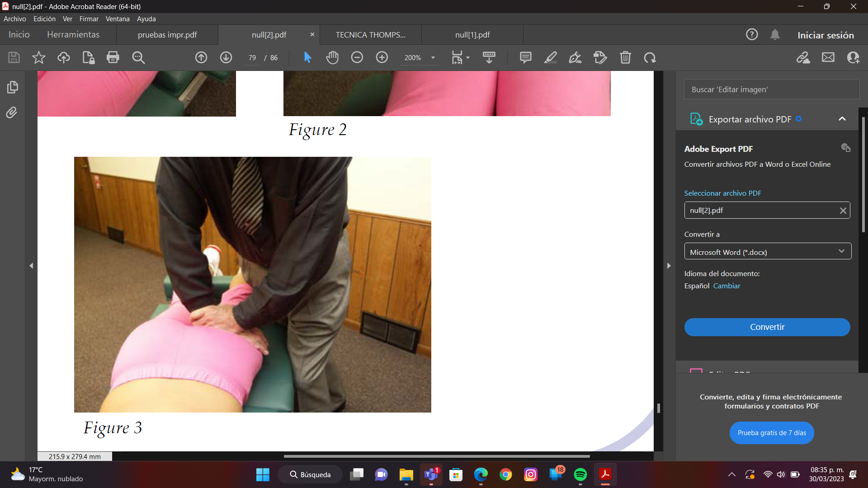Click the Cambiar language link

click(726, 286)
